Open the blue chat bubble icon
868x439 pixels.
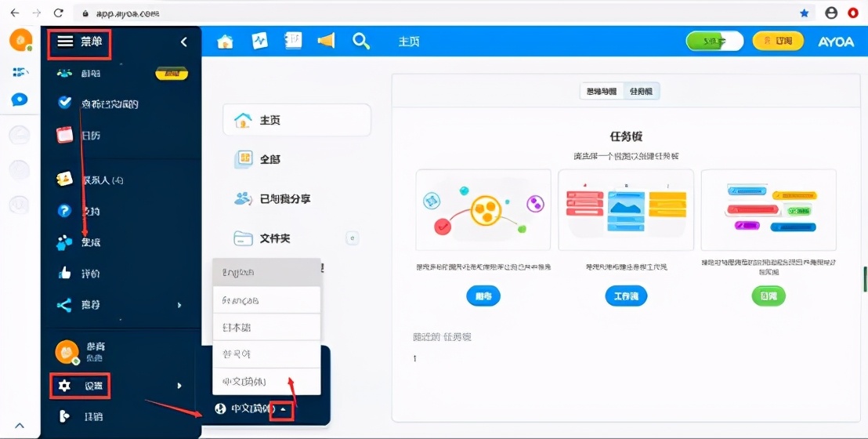click(x=20, y=100)
